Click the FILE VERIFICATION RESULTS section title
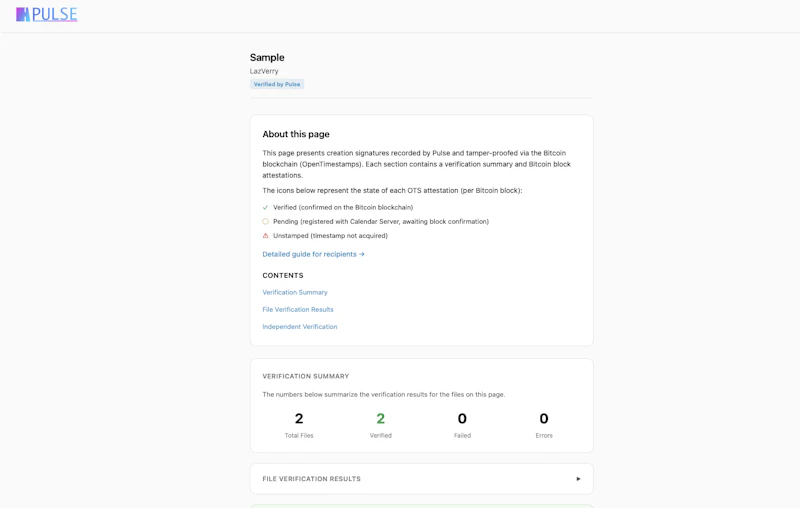 tap(312, 479)
